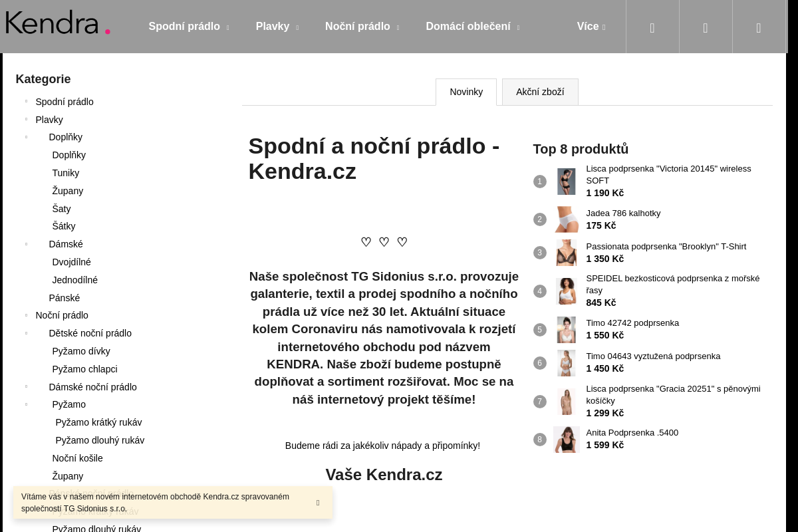Click the header icon button right beside Více
Image resolution: width=798 pixels, height=532 pixels.
click(x=652, y=27)
